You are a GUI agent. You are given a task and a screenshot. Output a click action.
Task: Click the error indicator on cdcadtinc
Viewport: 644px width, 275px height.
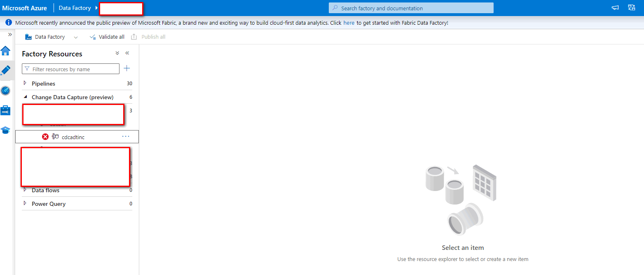[45, 137]
